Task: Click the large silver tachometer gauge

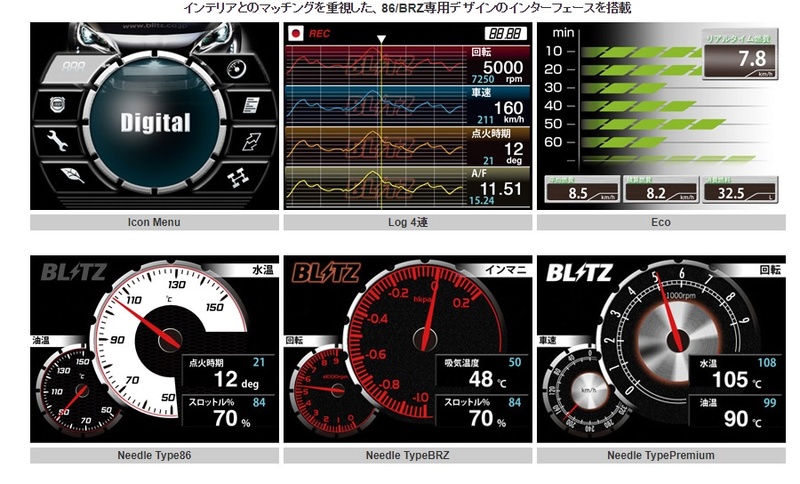Action: [679, 339]
